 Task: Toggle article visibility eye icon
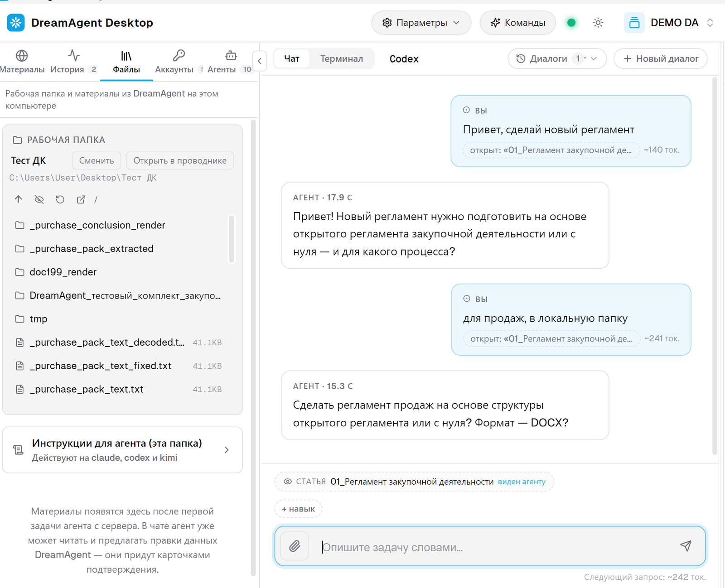click(x=288, y=482)
